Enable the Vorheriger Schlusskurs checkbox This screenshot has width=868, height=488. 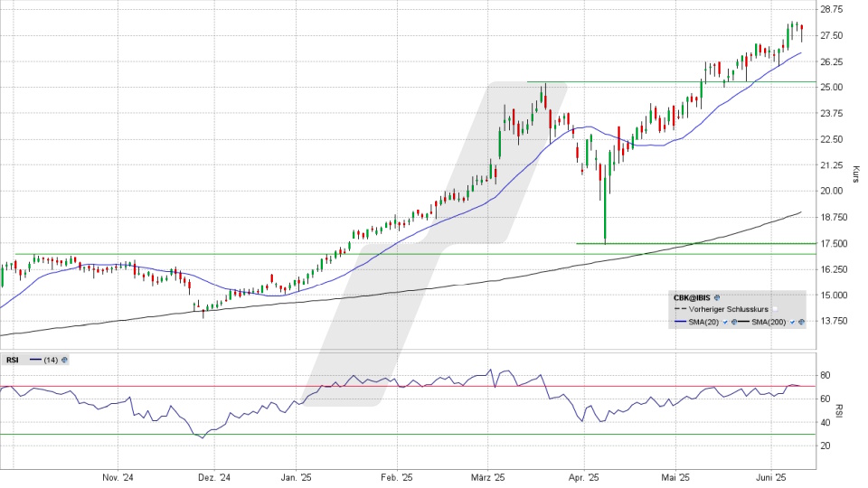click(775, 309)
